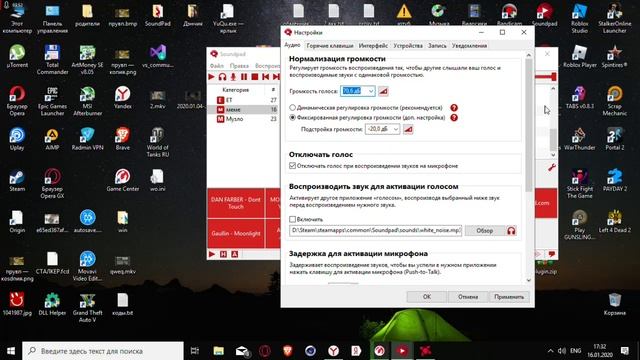This screenshot has width=640, height=360.
Task: Open Правка menu in Soundpad window
Action: (239, 66)
